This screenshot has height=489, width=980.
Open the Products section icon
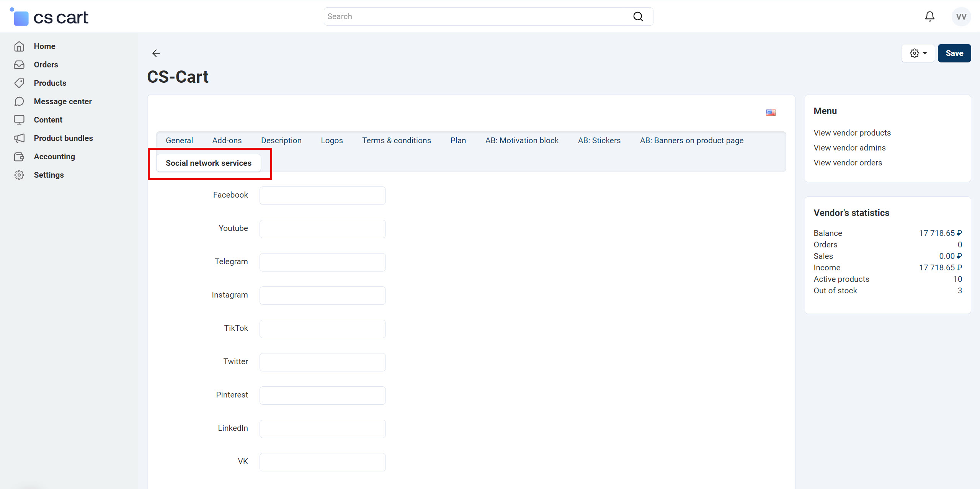click(x=19, y=83)
